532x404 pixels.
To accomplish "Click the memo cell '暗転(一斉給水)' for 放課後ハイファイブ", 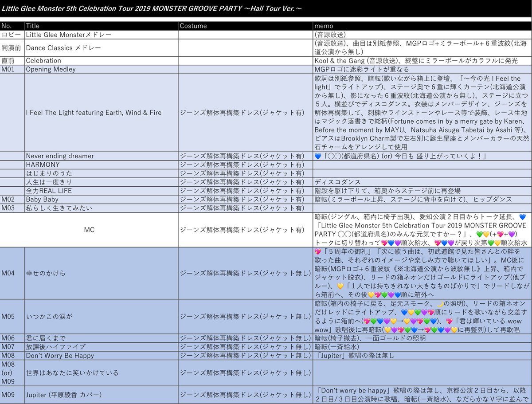I will [422, 347].
